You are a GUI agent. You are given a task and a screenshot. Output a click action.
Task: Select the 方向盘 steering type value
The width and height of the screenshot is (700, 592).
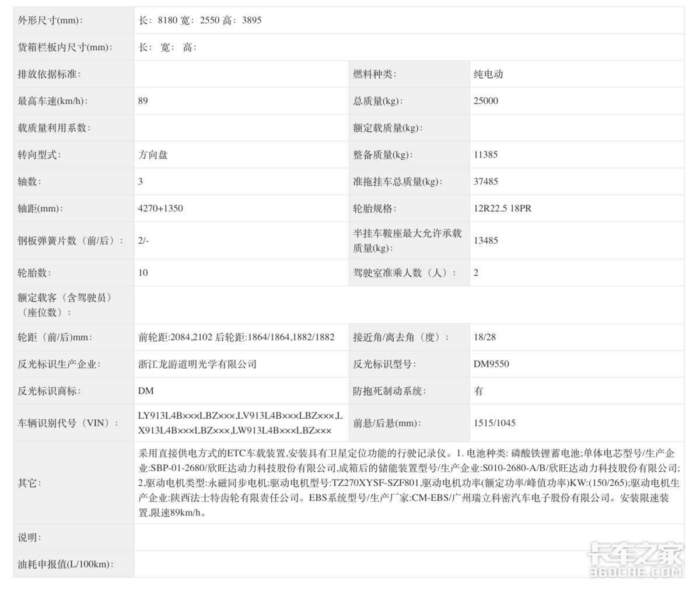click(x=153, y=155)
